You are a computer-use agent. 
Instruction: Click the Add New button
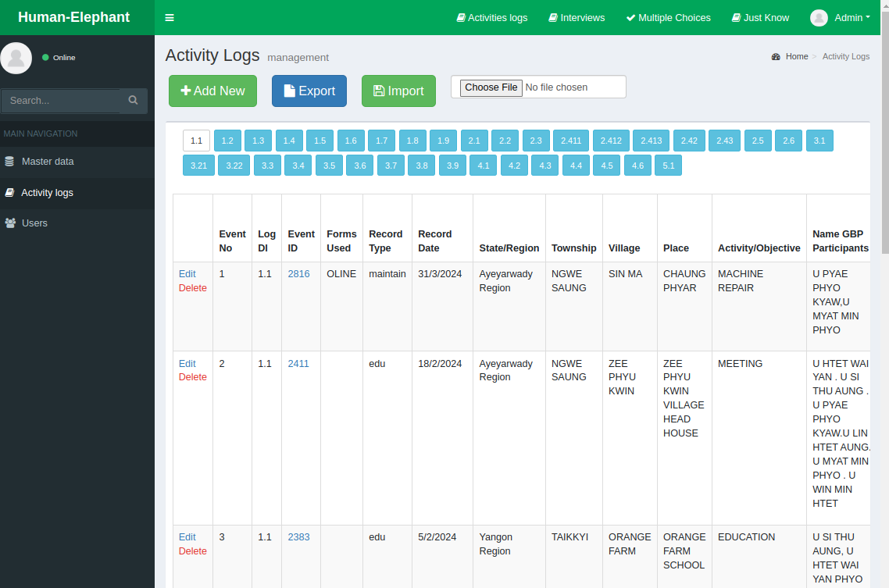coord(212,91)
